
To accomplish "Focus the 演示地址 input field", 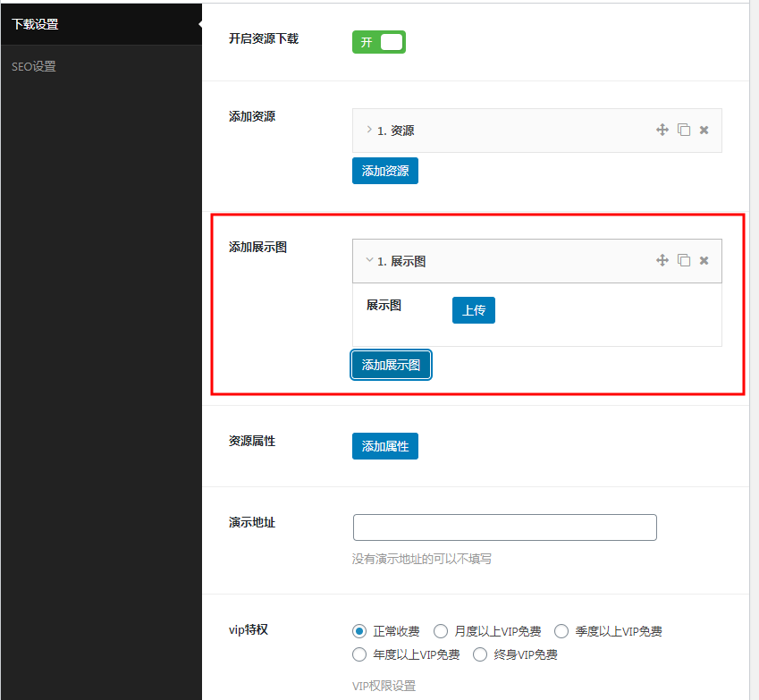I will pos(505,527).
